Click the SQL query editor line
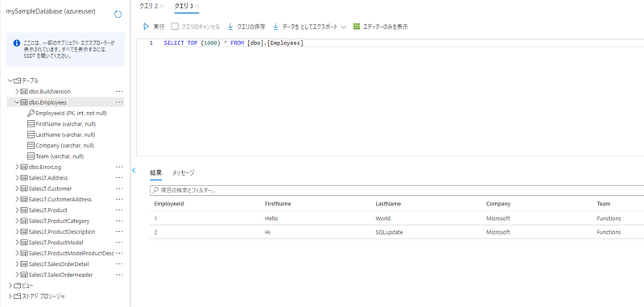The image size is (644, 307). 233,44
